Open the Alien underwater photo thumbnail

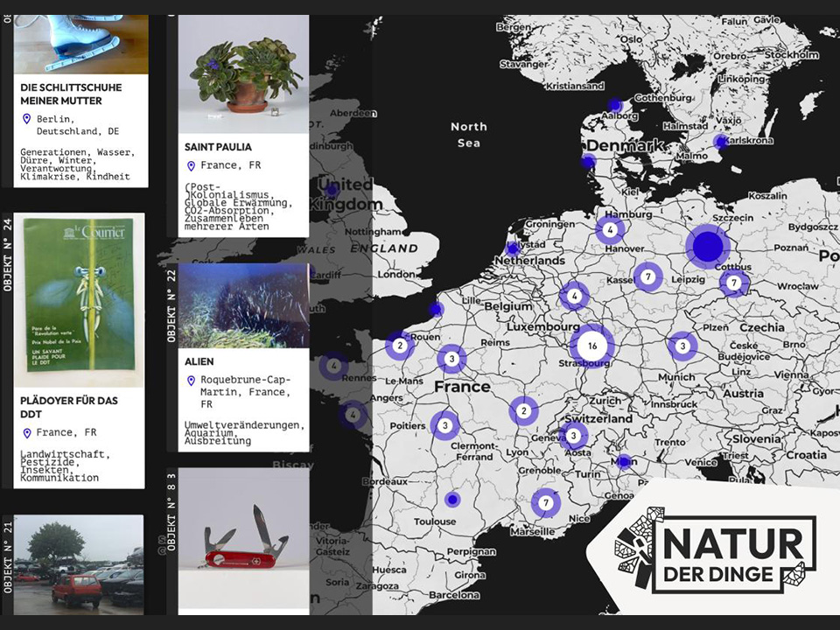point(243,305)
